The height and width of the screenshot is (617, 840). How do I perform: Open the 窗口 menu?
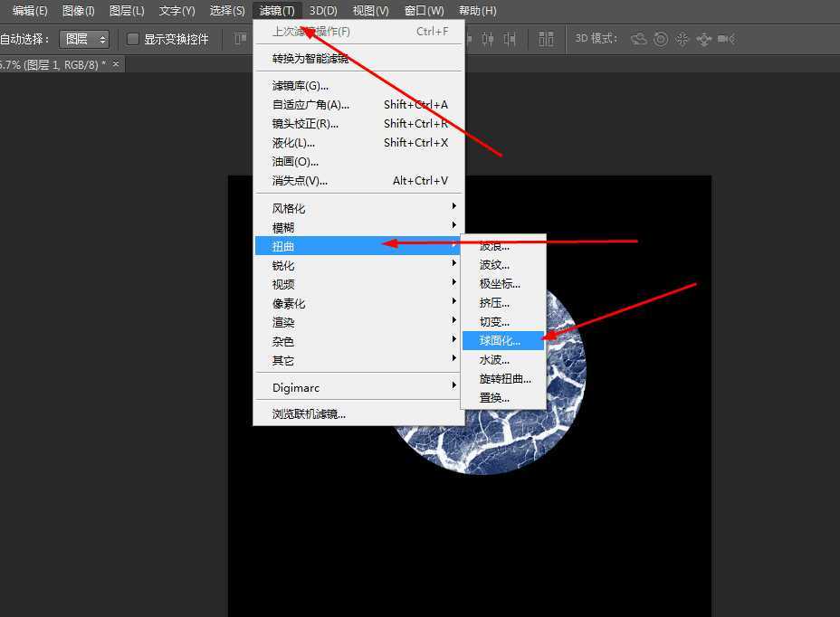pyautogui.click(x=422, y=11)
